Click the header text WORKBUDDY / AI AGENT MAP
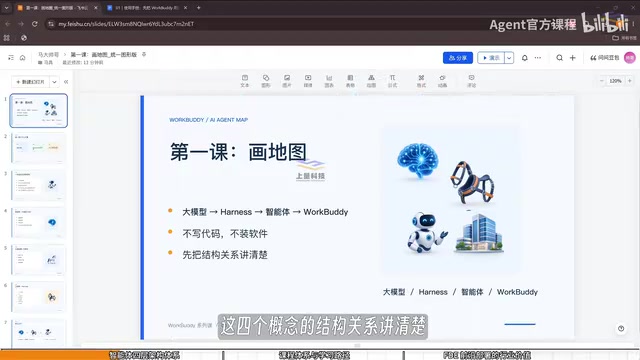640x360 pixels. [209, 120]
